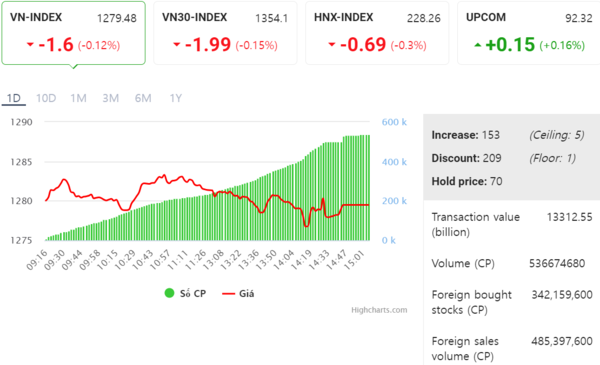The height and width of the screenshot is (365, 600).
Task: Show the 6M chart range
Action: click(x=143, y=98)
